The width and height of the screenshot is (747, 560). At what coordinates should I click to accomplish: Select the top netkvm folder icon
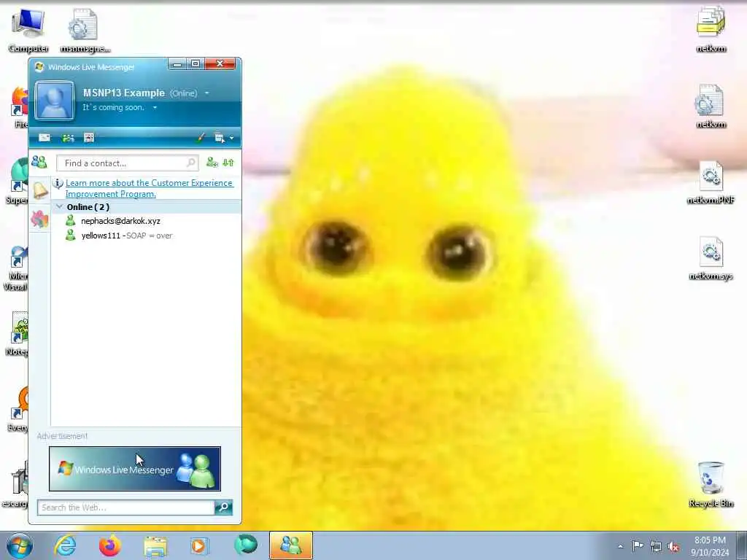[711, 29]
